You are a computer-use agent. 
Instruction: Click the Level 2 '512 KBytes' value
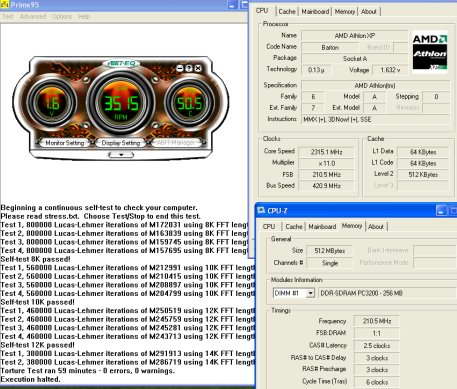click(423, 175)
